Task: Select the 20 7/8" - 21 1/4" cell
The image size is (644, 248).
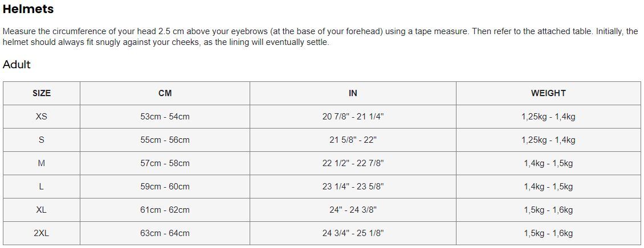Action: (353, 117)
